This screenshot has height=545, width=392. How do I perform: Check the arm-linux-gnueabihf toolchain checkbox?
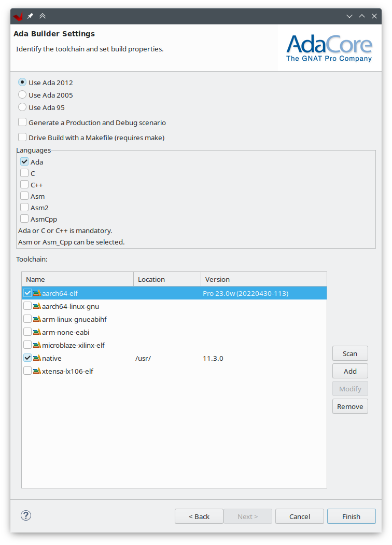point(27,319)
